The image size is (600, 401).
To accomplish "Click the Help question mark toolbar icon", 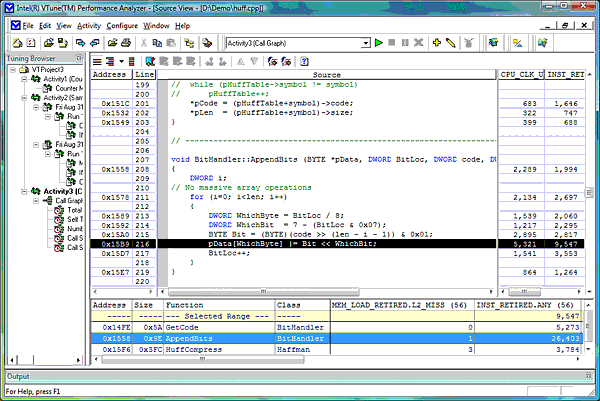I will tap(304, 61).
